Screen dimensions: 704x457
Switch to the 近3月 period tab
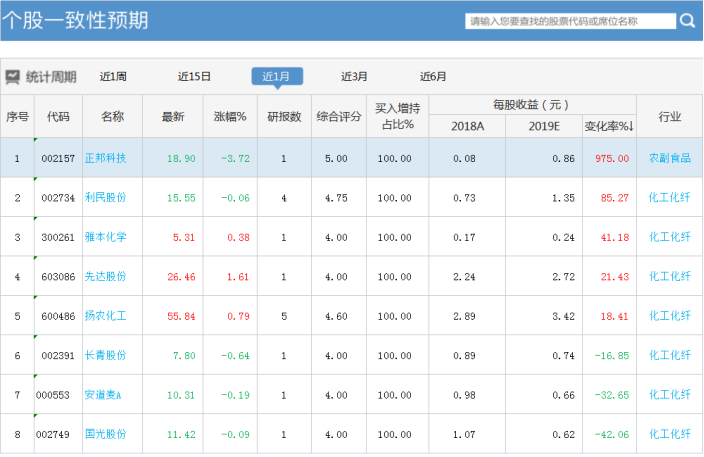click(354, 76)
